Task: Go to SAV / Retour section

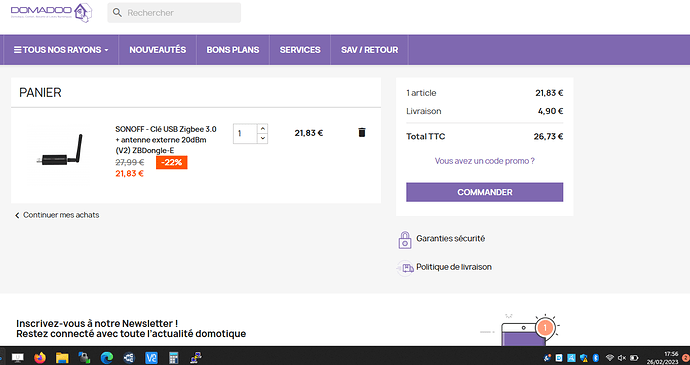Action: [x=370, y=50]
